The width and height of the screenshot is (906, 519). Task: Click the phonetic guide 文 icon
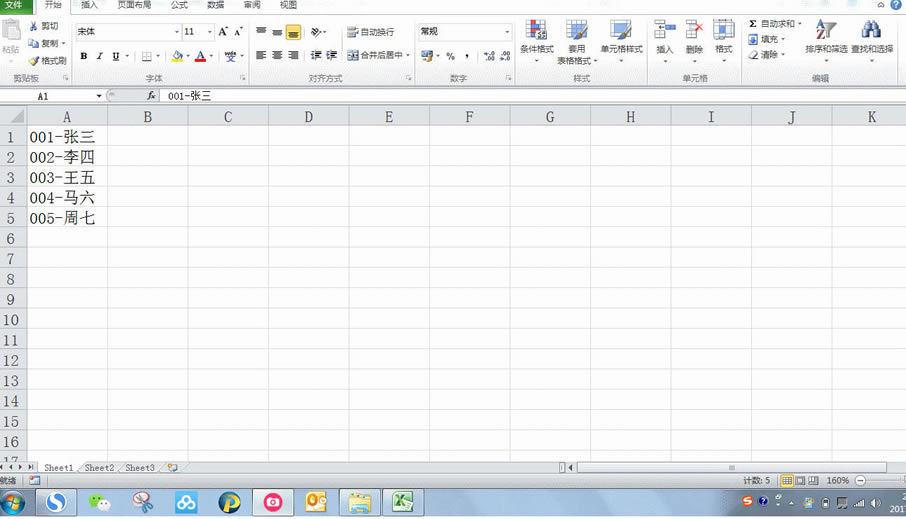(x=231, y=56)
